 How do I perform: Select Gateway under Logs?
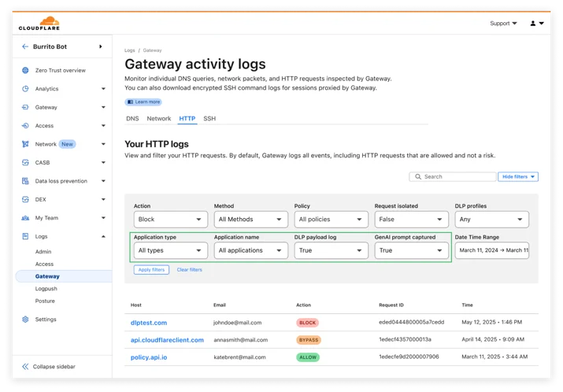[x=64, y=276]
